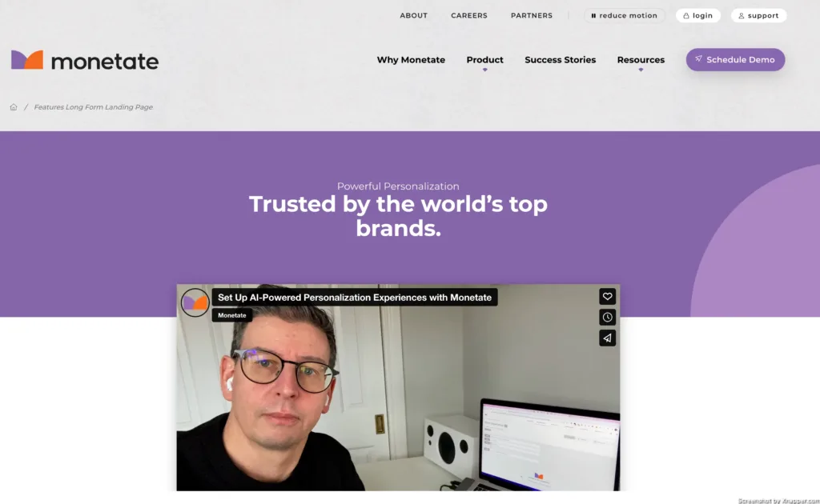Click the heart like icon on video
The image size is (820, 504).
pyautogui.click(x=607, y=297)
